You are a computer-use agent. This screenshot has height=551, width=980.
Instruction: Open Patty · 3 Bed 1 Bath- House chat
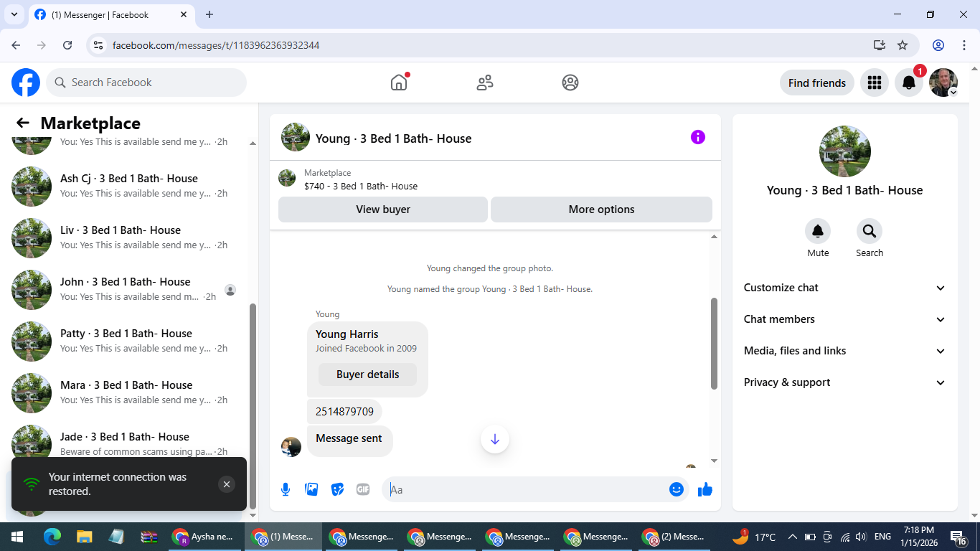(x=126, y=341)
